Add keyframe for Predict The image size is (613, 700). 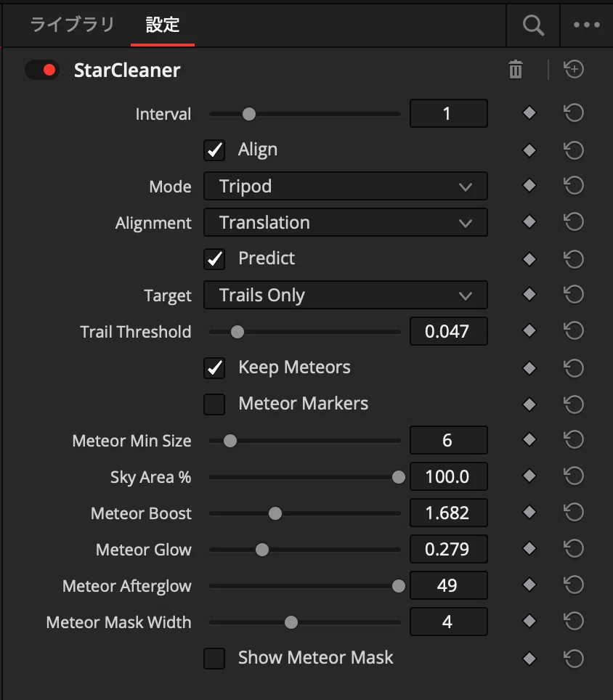529,259
